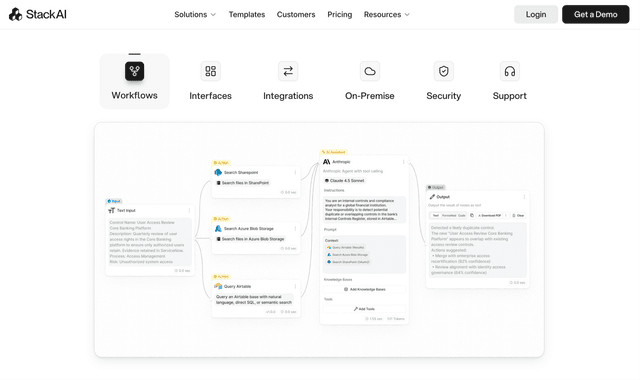Click the Anthropic logo icon
Viewport: 640px width, 380px height.
[x=327, y=162]
